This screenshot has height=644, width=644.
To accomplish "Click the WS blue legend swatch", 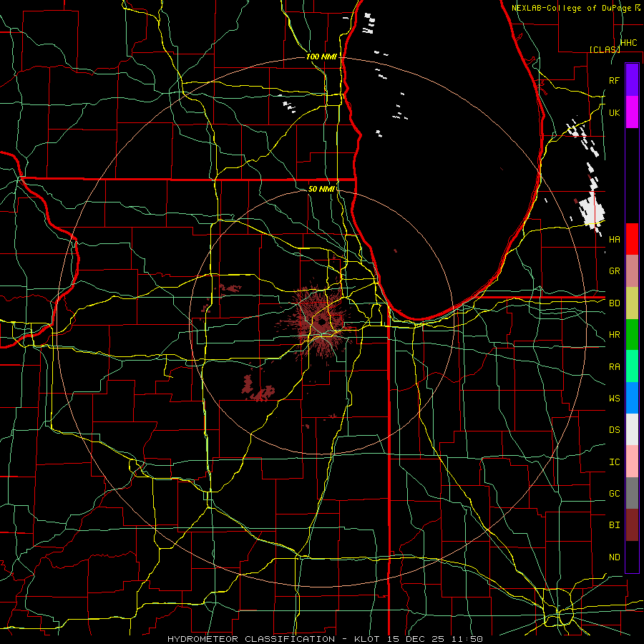I will point(632,398).
